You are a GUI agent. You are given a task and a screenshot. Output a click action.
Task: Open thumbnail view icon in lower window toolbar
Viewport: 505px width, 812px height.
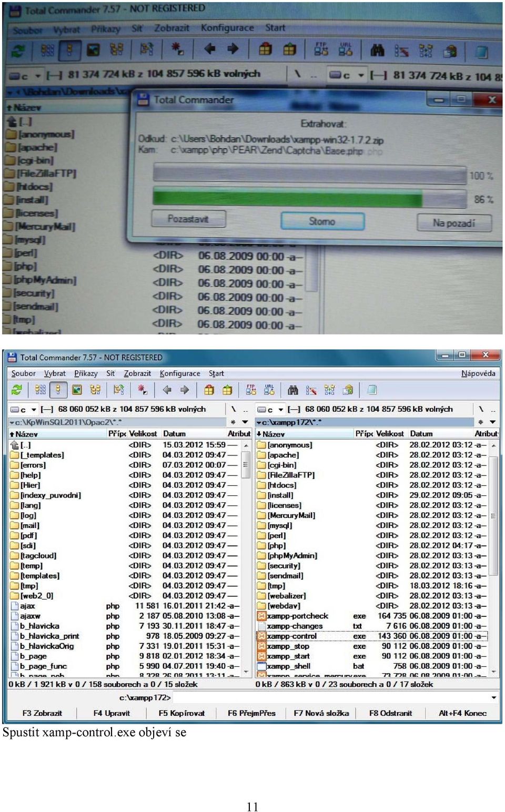point(77,390)
